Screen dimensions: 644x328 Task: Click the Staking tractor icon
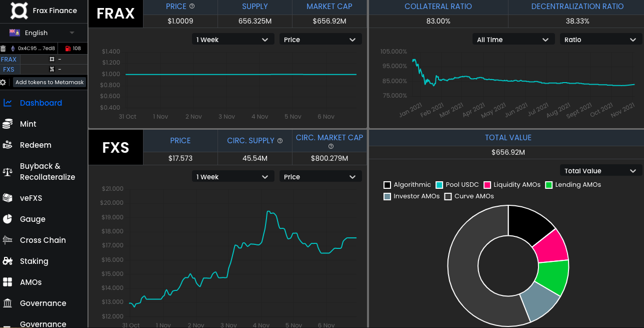pos(7,261)
